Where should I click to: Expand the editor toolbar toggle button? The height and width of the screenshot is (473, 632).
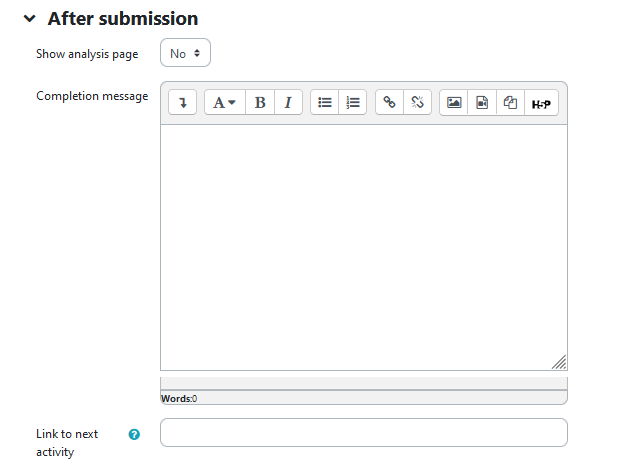point(183,102)
